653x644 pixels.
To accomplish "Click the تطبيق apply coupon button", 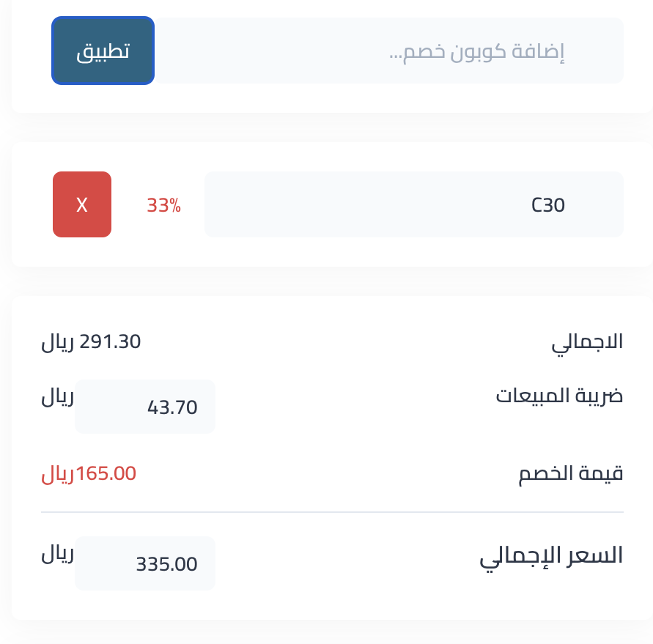I will [103, 51].
